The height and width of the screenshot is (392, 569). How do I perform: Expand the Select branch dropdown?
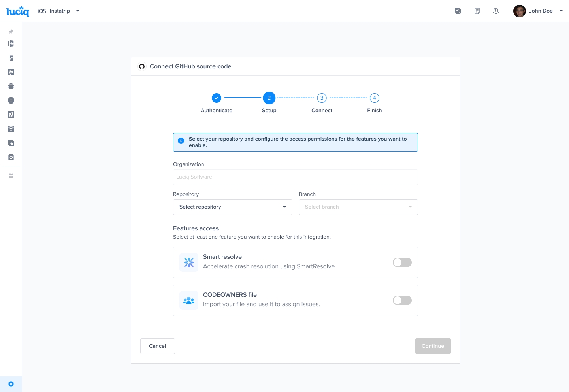(358, 207)
